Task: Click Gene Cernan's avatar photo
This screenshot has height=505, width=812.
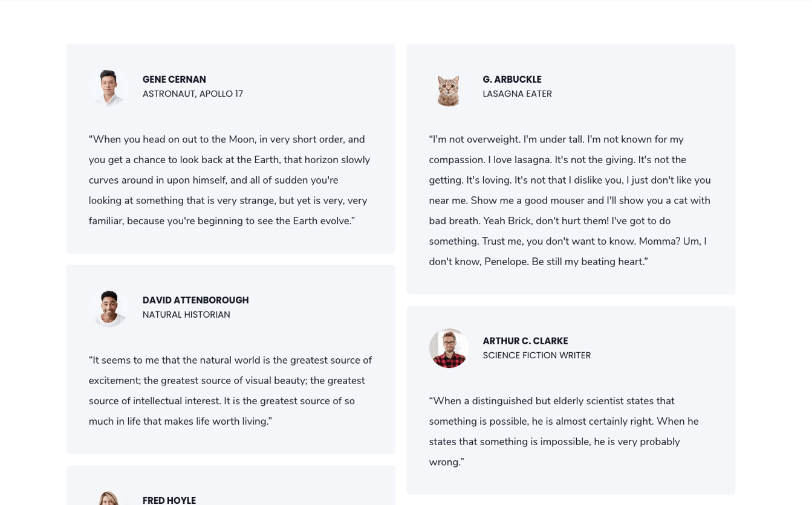Action: click(108, 87)
